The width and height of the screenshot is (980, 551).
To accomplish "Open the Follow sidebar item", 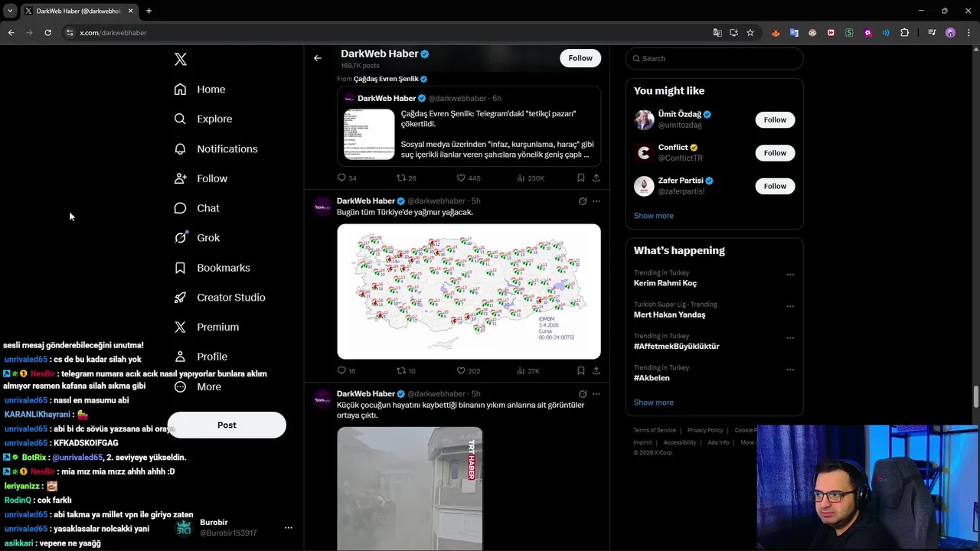I will [x=201, y=178].
